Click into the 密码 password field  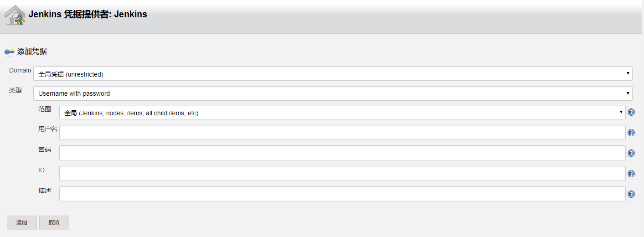tap(342, 153)
